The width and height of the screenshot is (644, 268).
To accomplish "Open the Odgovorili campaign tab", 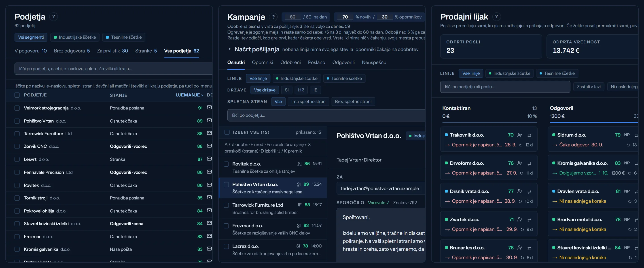I will [343, 63].
